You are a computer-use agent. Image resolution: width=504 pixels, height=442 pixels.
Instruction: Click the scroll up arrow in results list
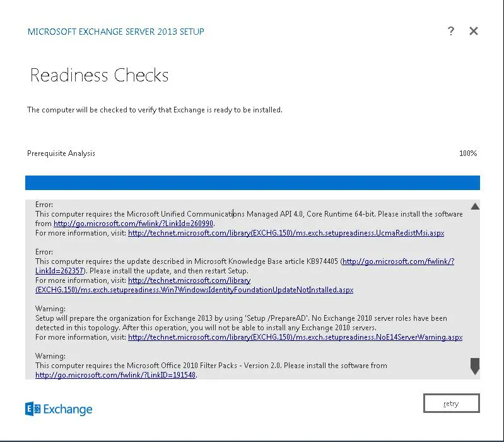pyautogui.click(x=475, y=206)
